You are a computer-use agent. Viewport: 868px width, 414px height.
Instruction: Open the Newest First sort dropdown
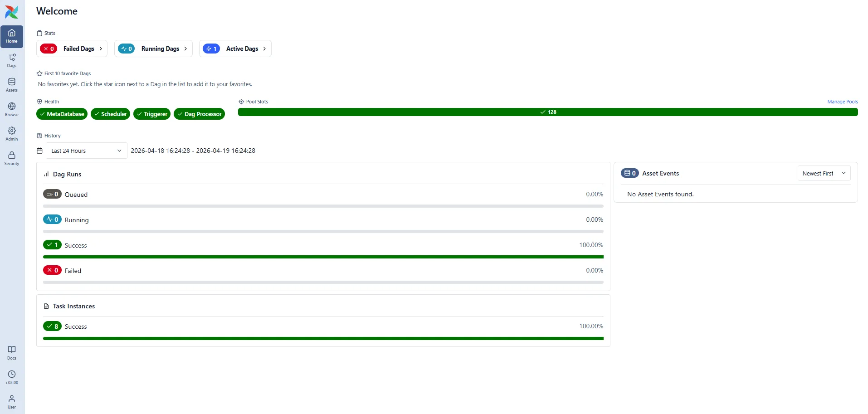824,173
